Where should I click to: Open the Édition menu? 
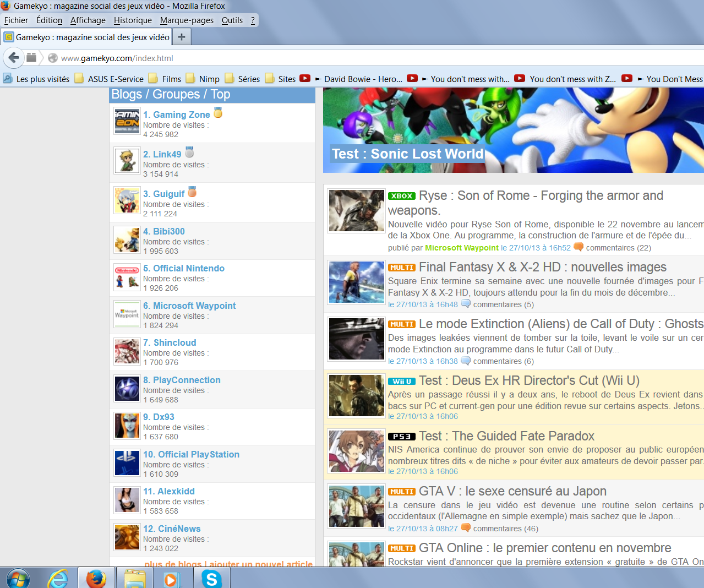tap(49, 20)
